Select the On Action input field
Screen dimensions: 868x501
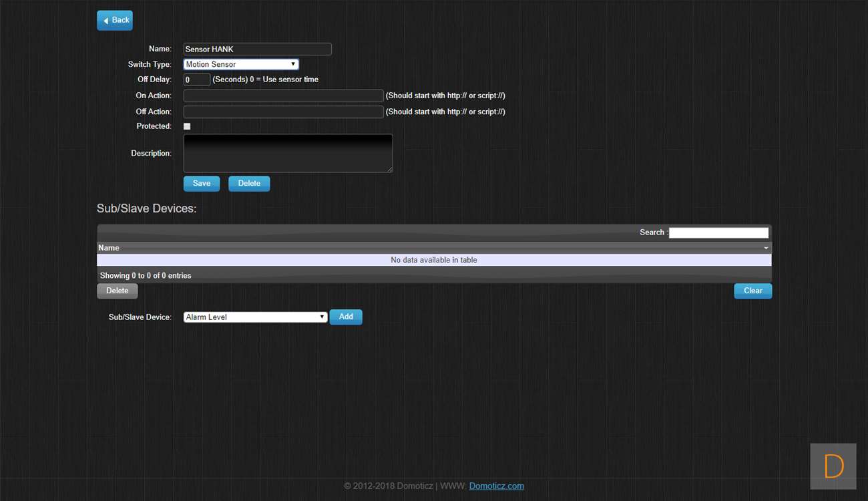pyautogui.click(x=283, y=96)
